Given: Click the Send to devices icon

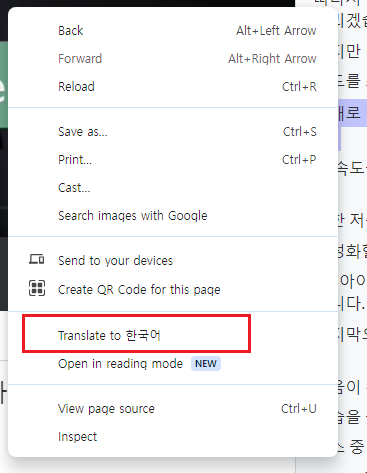Looking at the screenshot, I should pos(37,259).
